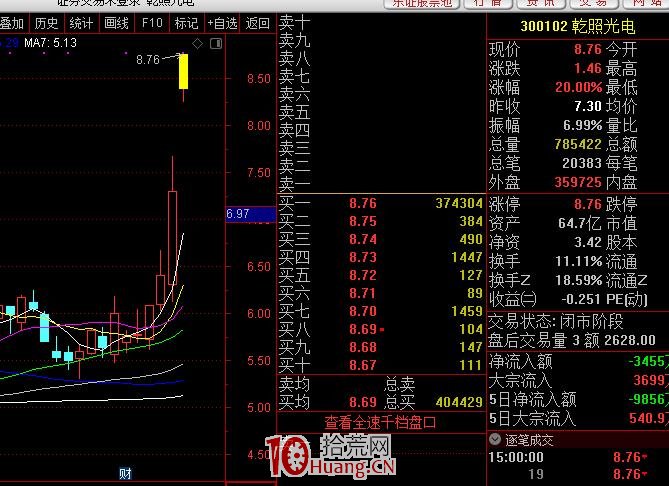Screen dimensions: 669x486
Task: Select the 资产 value 64.7亿
Action: click(580, 223)
